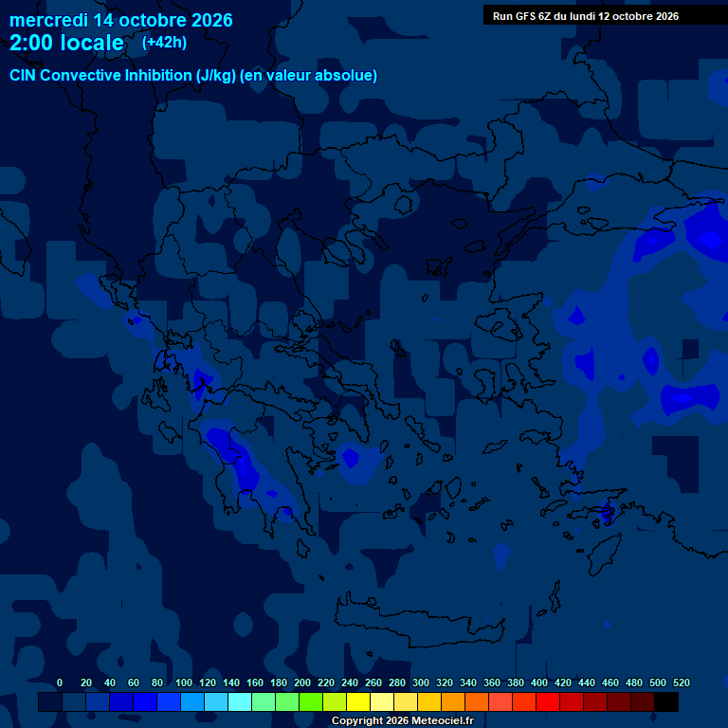Click the legend value '260'
This screenshot has height=728, width=728.
point(373,682)
